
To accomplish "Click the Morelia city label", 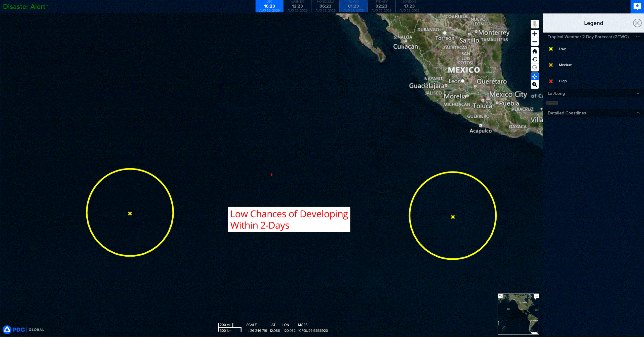I will (455, 96).
